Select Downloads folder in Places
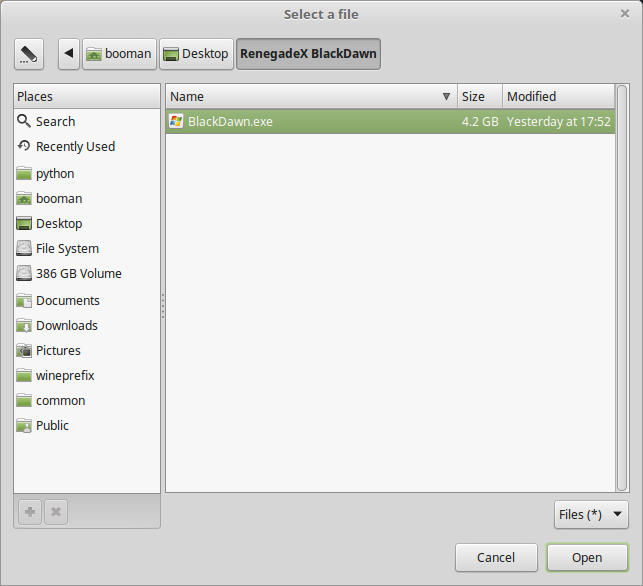Viewport: 643px width, 586px height. pos(87,326)
